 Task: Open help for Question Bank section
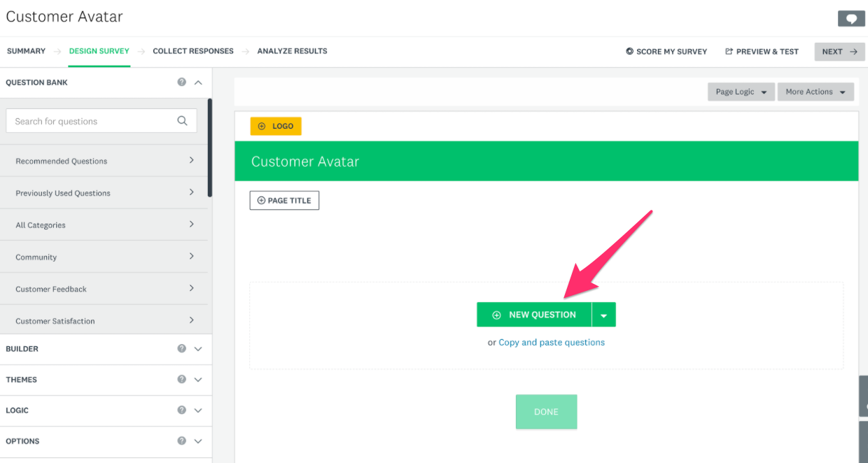point(182,82)
